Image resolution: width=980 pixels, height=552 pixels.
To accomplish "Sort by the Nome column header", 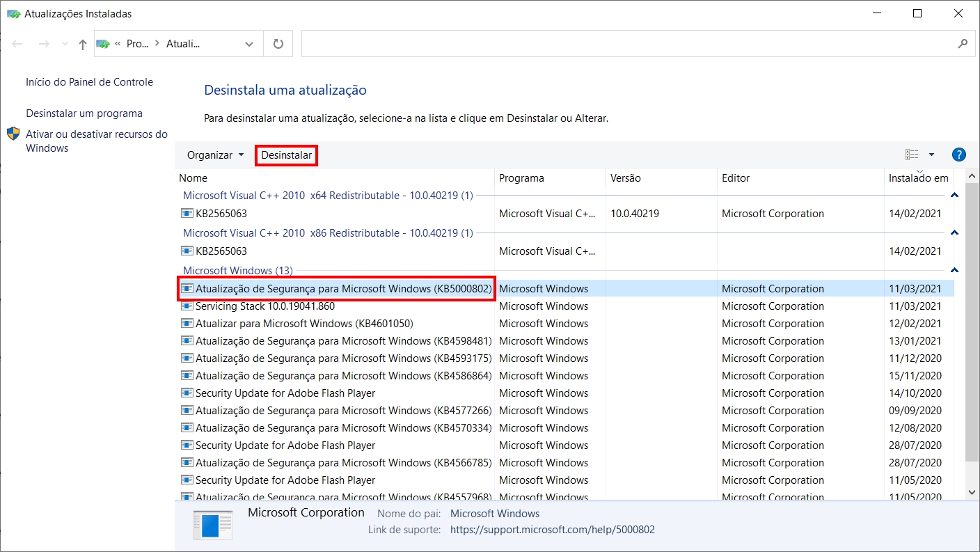I will pyautogui.click(x=334, y=178).
